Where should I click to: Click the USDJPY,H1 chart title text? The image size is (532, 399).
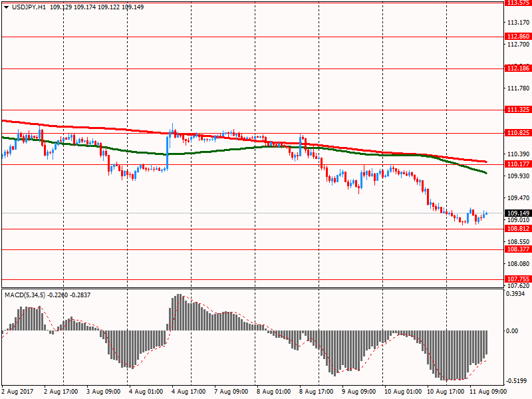[x=29, y=7]
